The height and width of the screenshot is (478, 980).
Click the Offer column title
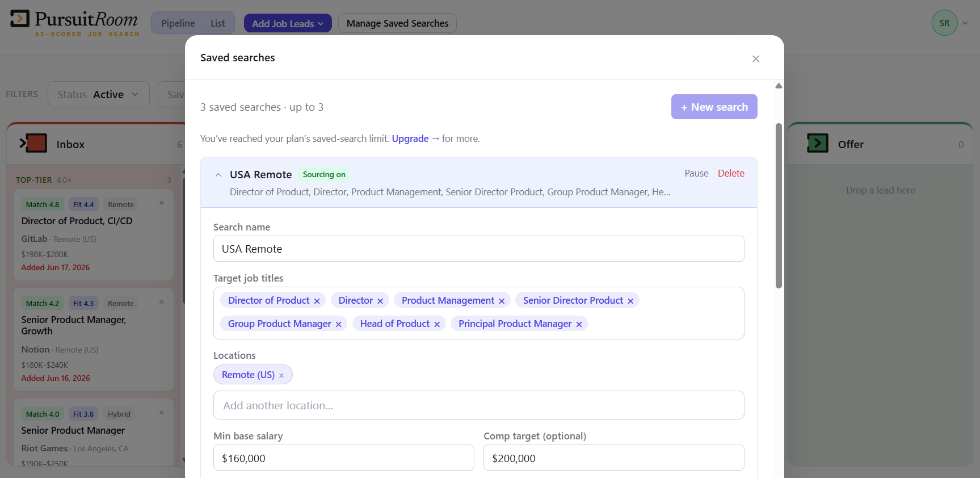click(x=851, y=145)
